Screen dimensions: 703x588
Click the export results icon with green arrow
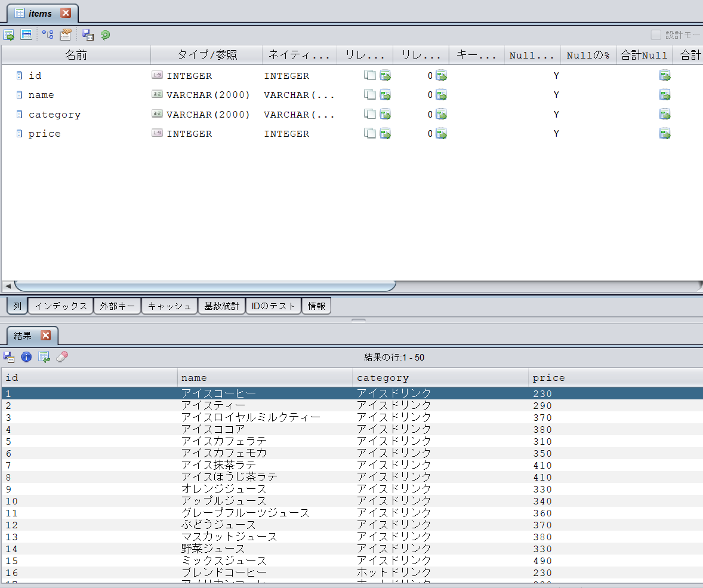click(x=44, y=357)
